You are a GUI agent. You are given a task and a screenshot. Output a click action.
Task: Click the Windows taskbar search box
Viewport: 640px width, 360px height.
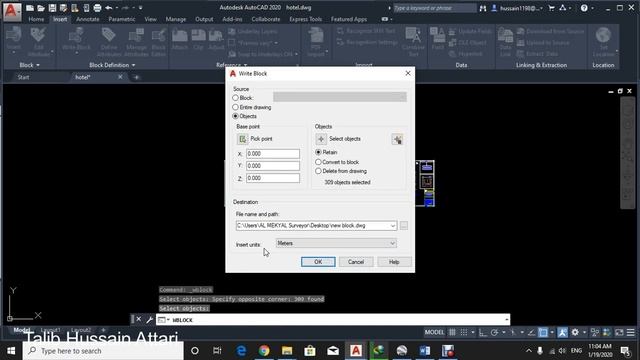(x=103, y=351)
